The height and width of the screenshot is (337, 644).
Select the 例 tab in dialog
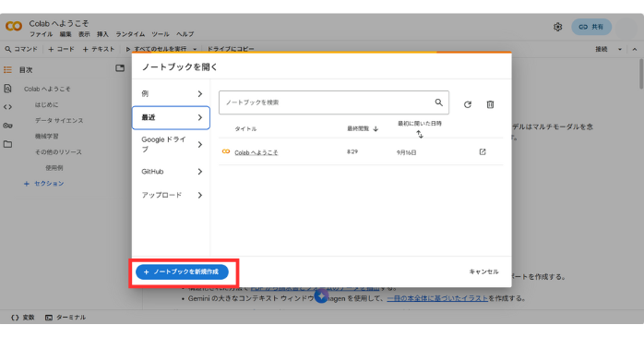pos(171,93)
